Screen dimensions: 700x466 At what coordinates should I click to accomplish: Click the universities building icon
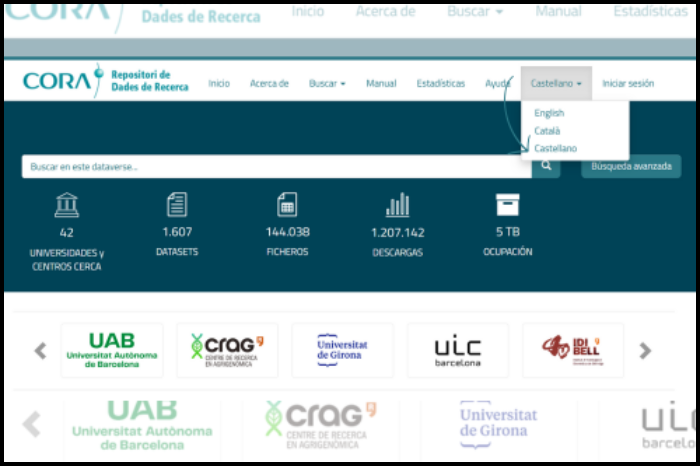(x=67, y=205)
